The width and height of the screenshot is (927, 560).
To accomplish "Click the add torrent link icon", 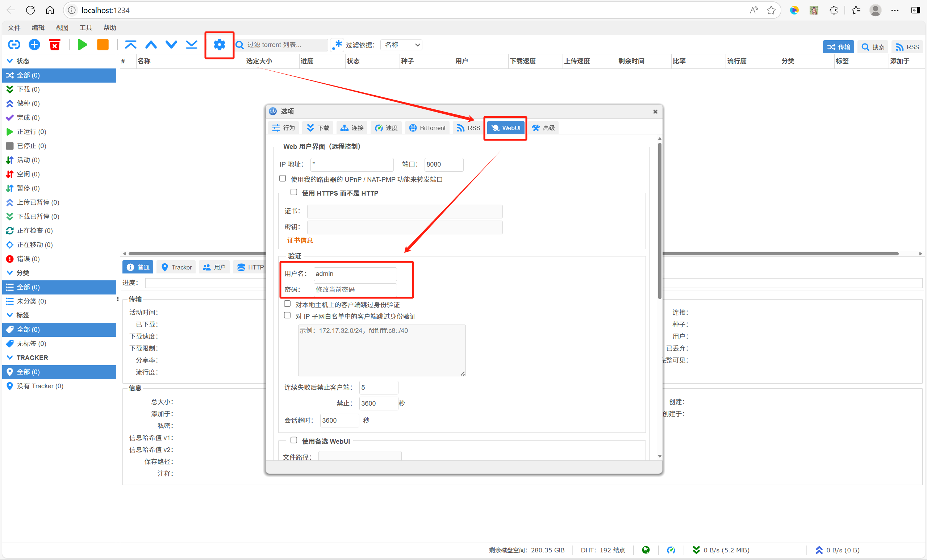I will pos(14,45).
